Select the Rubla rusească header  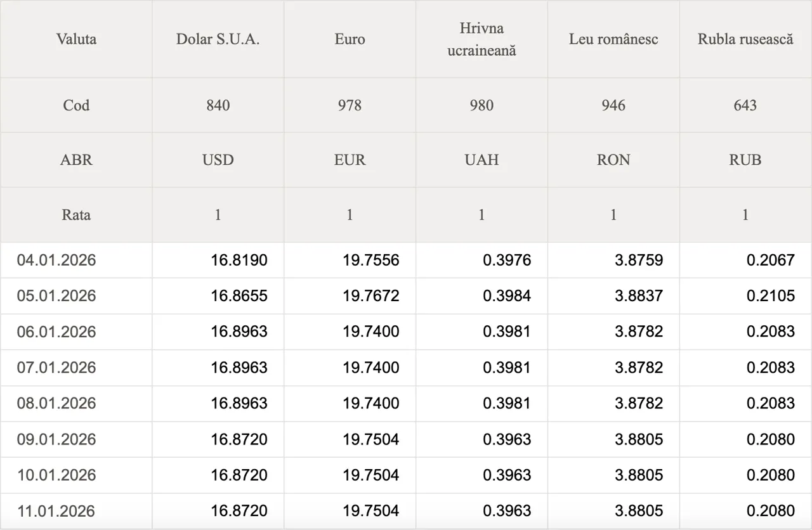click(x=745, y=39)
